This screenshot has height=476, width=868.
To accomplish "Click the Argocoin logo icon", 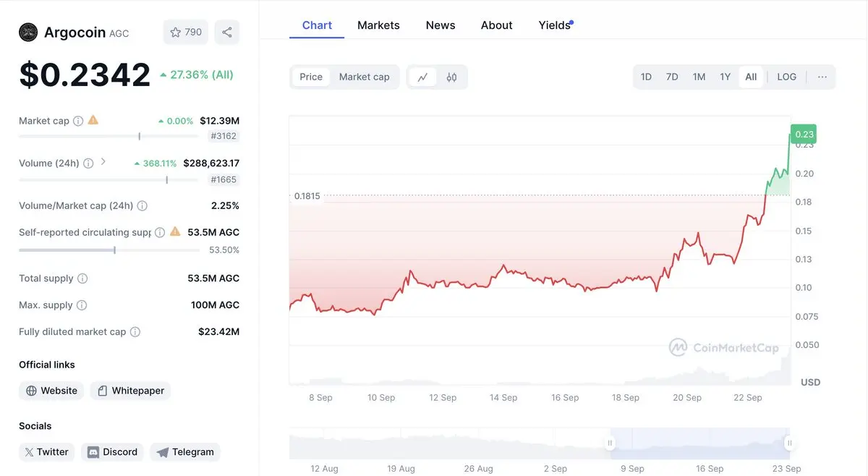I will [x=28, y=32].
